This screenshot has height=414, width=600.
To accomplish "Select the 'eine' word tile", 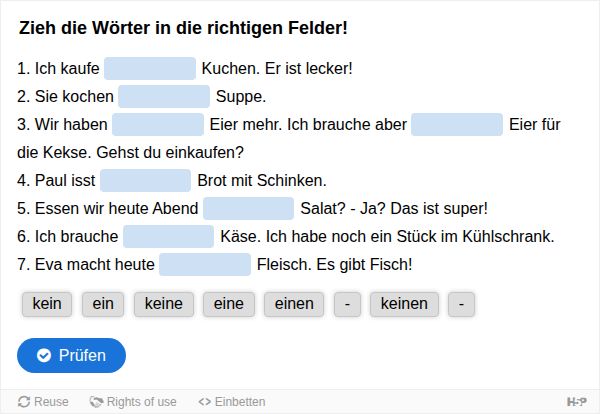I will click(x=229, y=304).
